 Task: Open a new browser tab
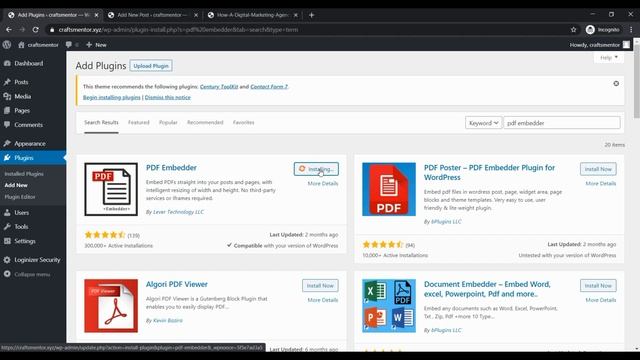click(x=311, y=15)
